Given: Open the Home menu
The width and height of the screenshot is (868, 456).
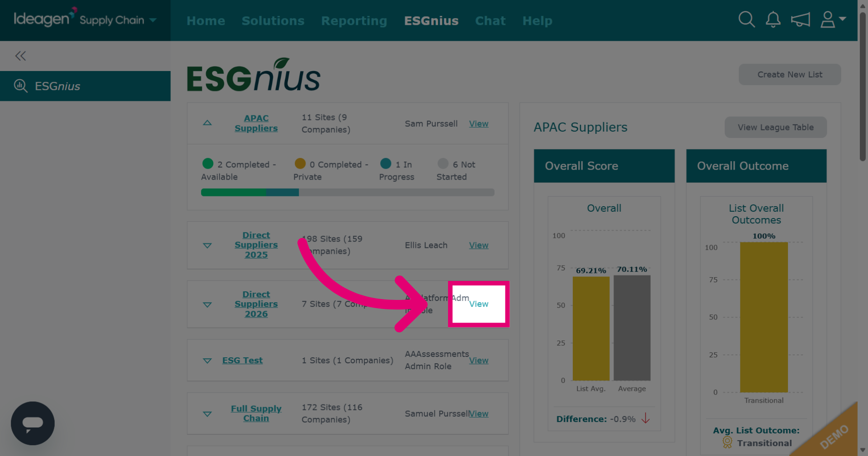Looking at the screenshot, I should click(x=206, y=21).
